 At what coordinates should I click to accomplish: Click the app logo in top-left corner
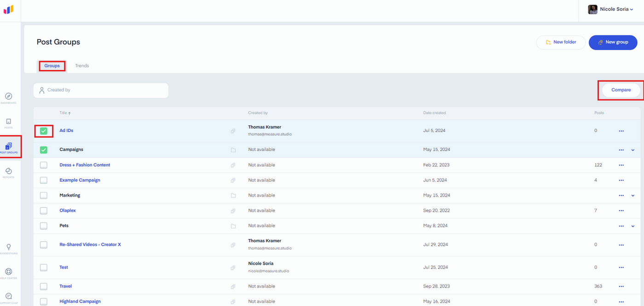9,9
